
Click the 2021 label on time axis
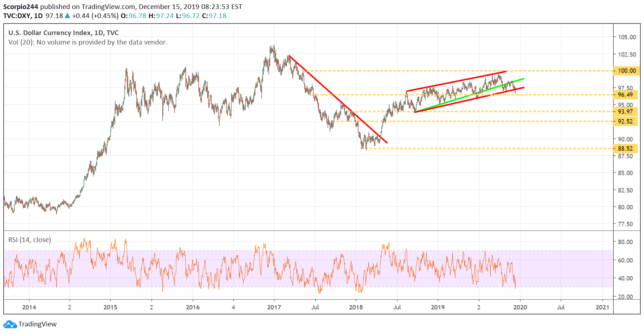click(x=602, y=307)
